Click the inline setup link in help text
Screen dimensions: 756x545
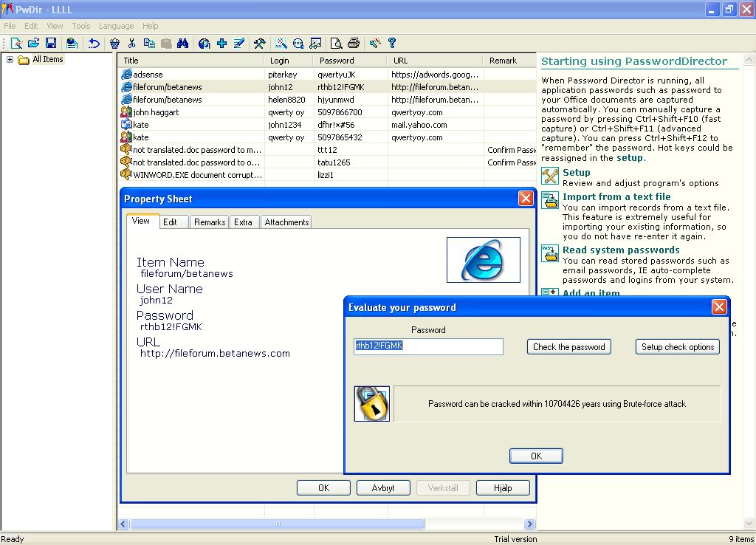tap(630, 158)
